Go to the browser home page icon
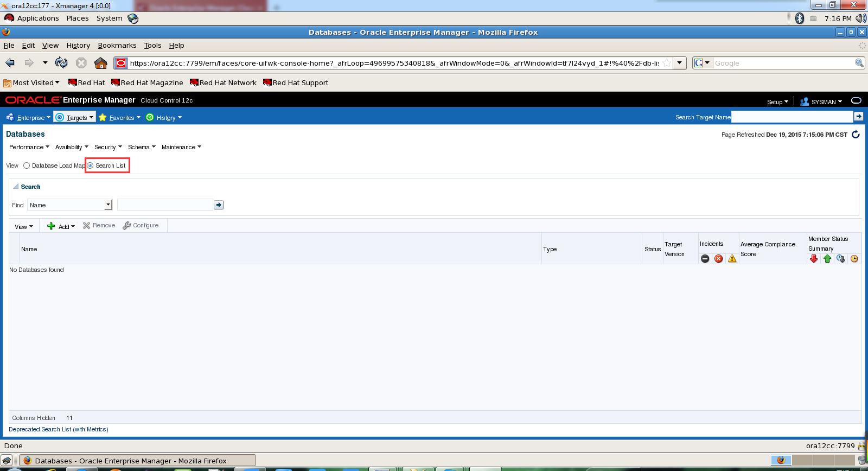Viewport: 868px width, 471px height. click(x=101, y=63)
